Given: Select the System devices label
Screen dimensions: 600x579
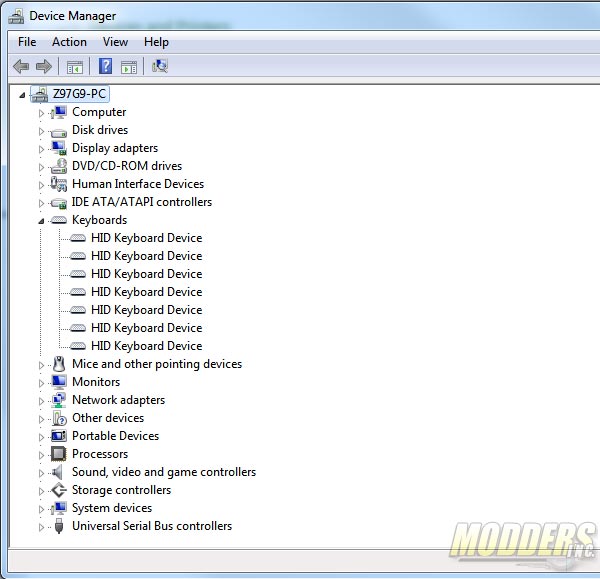Looking at the screenshot, I should point(112,508).
